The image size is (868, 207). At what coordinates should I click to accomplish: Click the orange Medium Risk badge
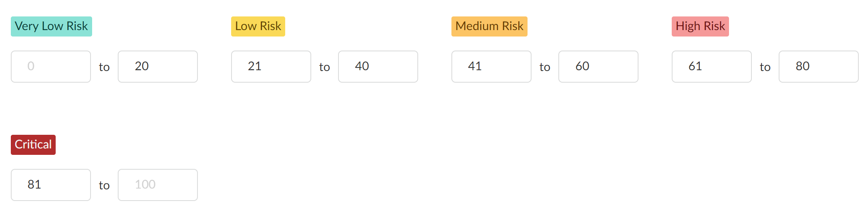pos(489,26)
